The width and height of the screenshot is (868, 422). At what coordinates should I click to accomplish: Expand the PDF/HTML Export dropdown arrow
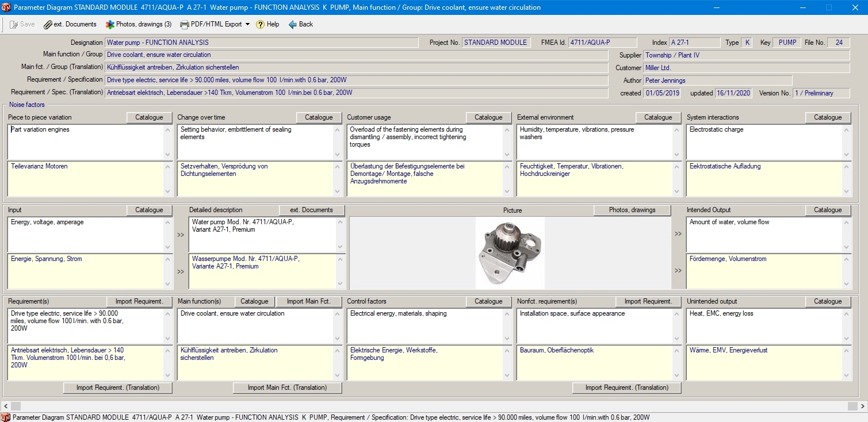pyautogui.click(x=247, y=24)
